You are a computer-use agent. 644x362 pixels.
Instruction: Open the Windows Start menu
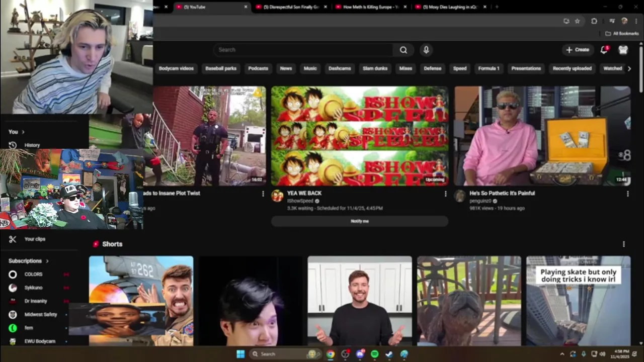pos(240,354)
